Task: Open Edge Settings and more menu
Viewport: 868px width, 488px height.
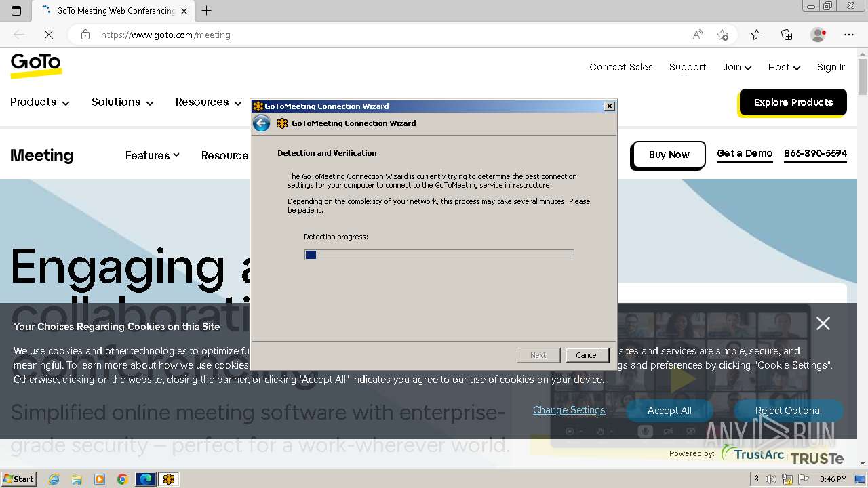Action: [x=849, y=35]
